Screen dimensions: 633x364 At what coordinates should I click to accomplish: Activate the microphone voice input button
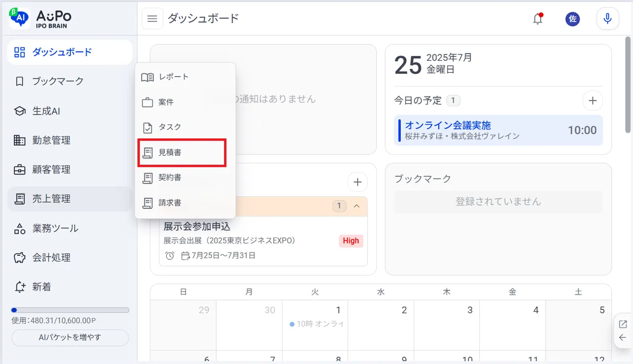tap(608, 19)
